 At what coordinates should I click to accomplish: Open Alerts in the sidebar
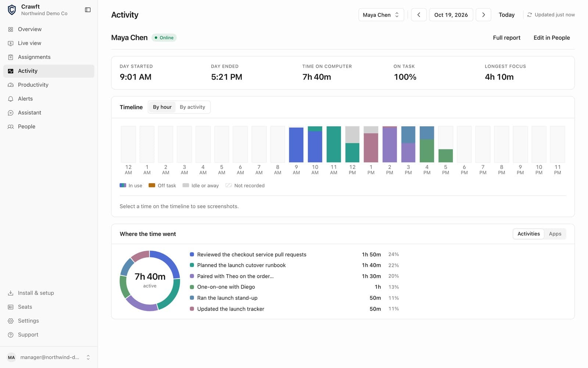tap(49, 99)
